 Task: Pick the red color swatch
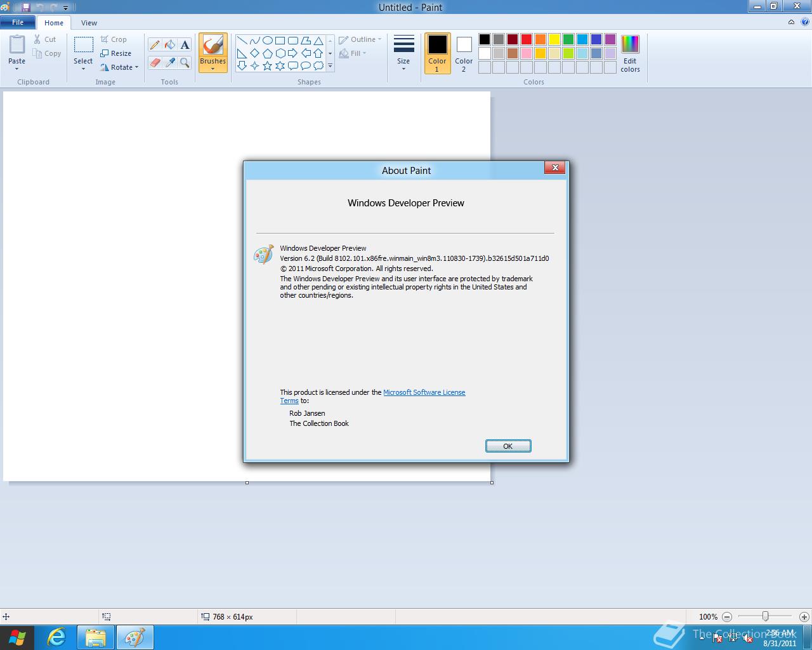(527, 39)
